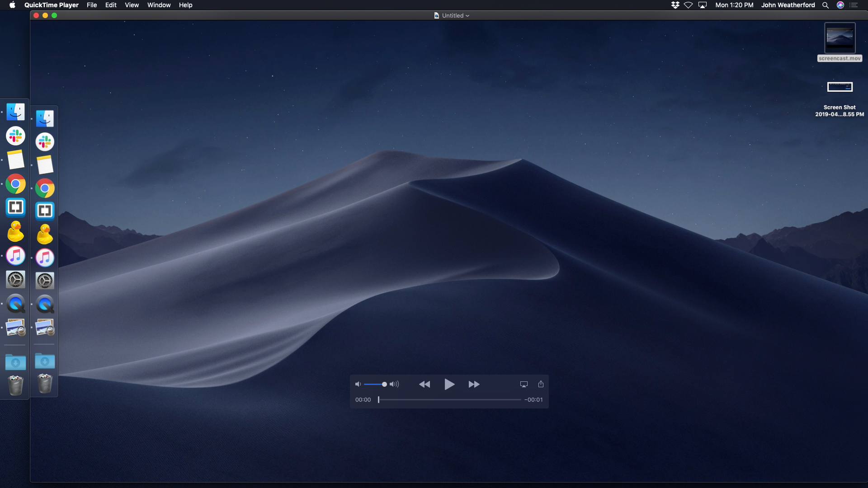Click the Dropbox icon in the menu bar

click(675, 5)
